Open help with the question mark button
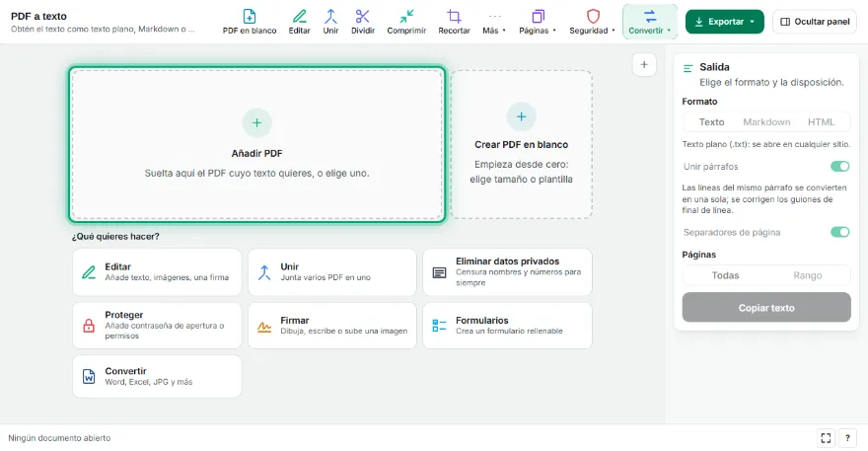Viewport: 868px width, 451px height. [847, 438]
